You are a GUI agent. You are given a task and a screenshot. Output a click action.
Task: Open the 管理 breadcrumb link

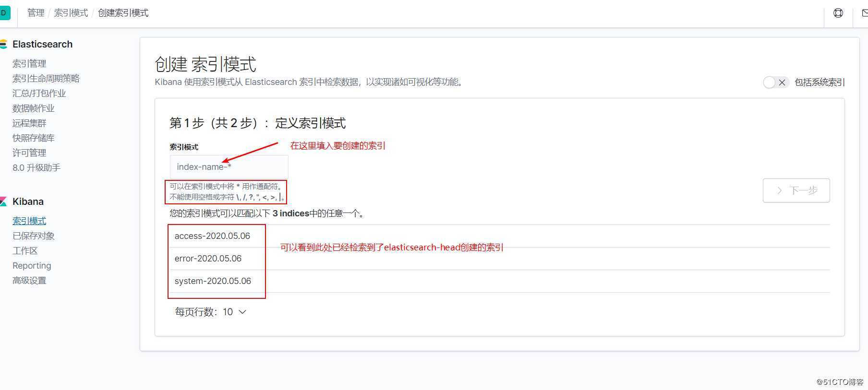pos(36,13)
